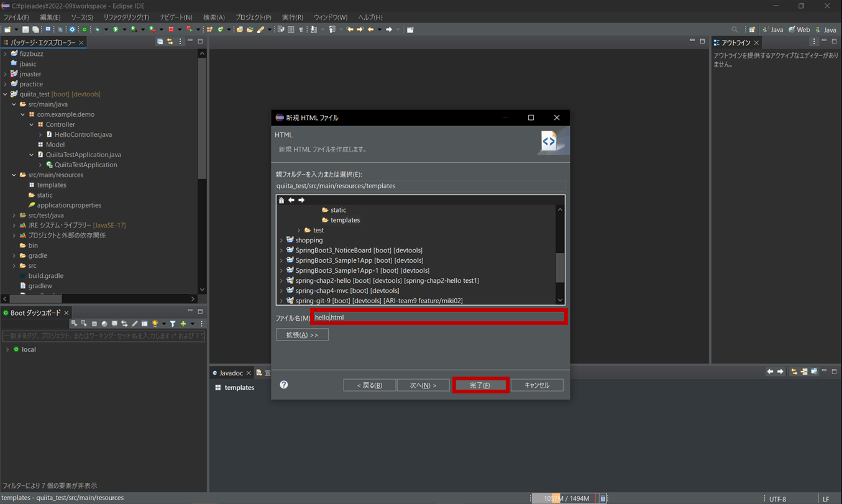Open dropdown arrow next to Run icon
This screenshot has width=842, height=504.
pyautogui.click(x=124, y=29)
